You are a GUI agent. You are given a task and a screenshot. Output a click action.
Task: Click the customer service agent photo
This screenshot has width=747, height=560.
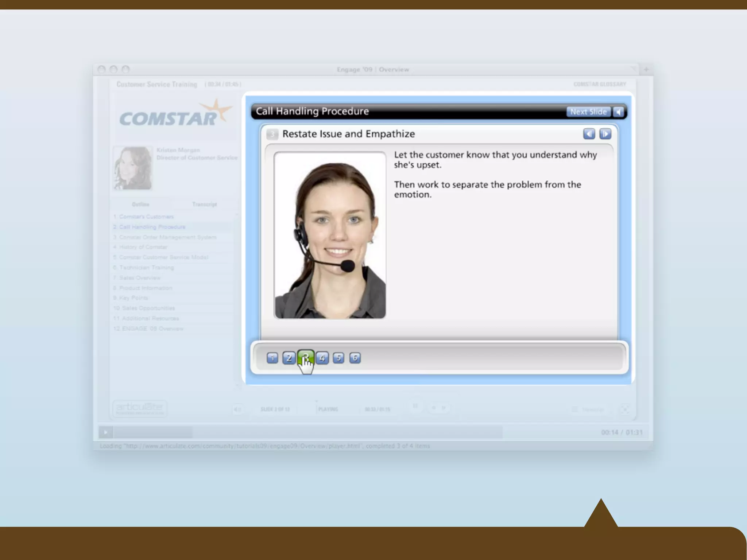(330, 235)
